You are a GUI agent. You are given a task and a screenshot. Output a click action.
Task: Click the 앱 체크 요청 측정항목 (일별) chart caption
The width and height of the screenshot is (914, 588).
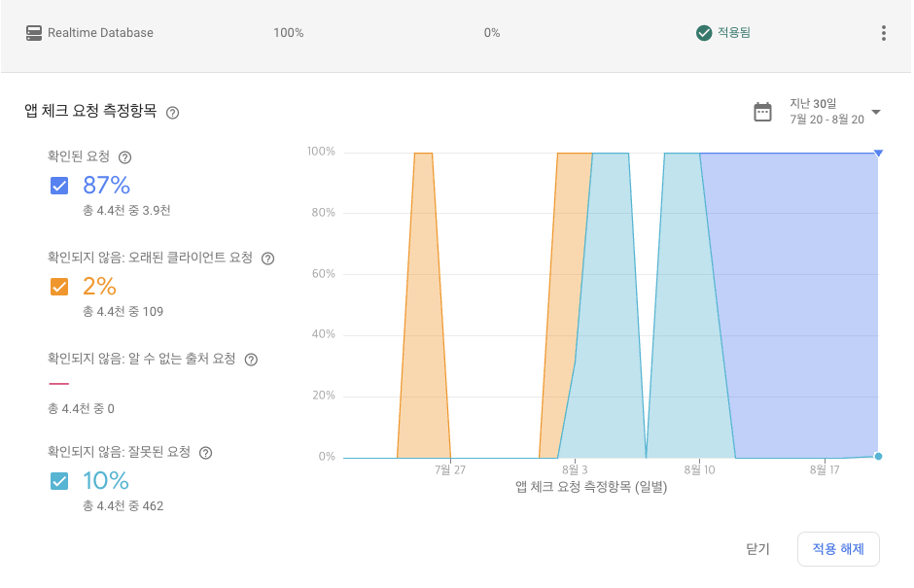pos(591,487)
